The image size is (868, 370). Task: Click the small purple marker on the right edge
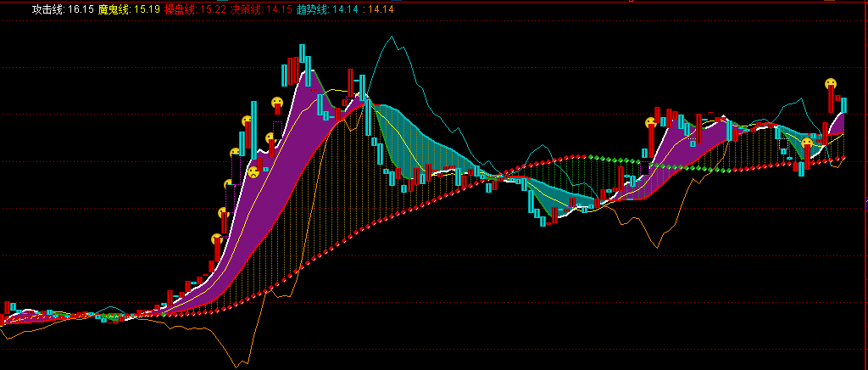(865, 204)
